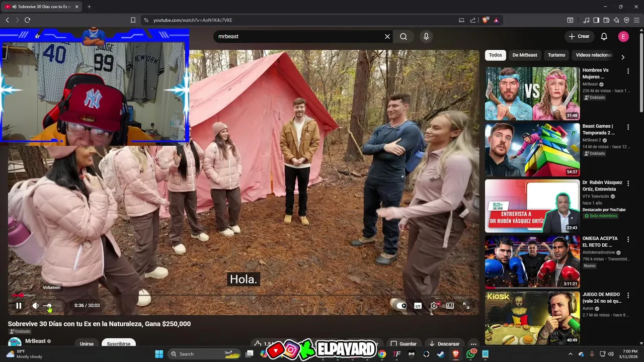The width and height of the screenshot is (644, 362).
Task: Open account avatar menu E
Action: [x=623, y=36]
